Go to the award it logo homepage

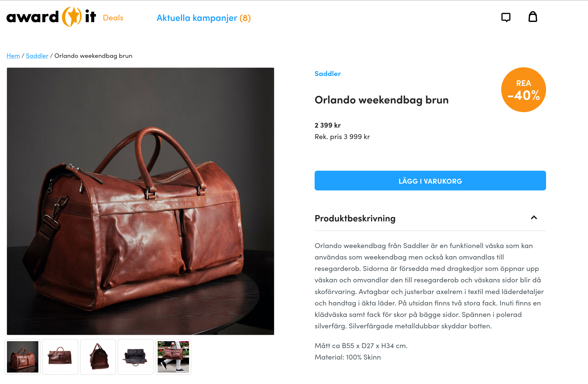pos(51,17)
